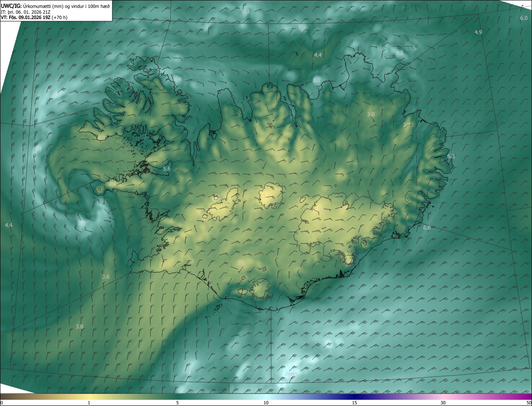Viewport: 532px width, 406px height.
Task: Click the color scale tick labeled 0
Action: [2, 403]
